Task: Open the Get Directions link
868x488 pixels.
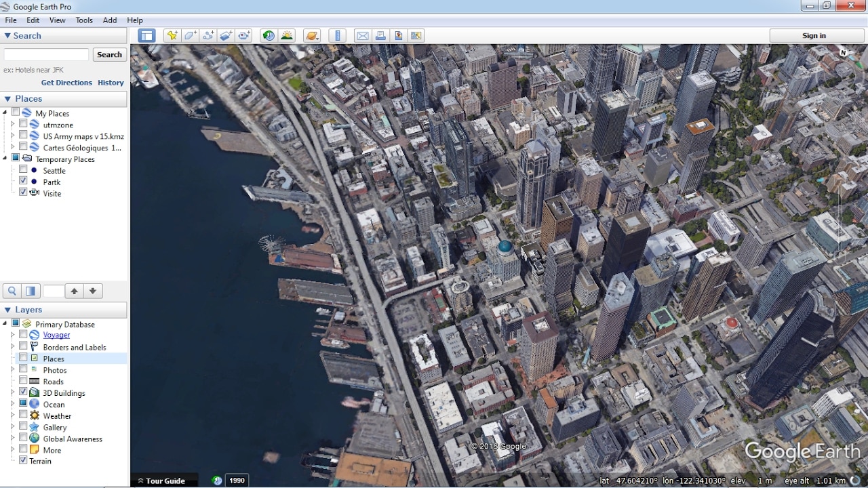Action: pos(66,83)
